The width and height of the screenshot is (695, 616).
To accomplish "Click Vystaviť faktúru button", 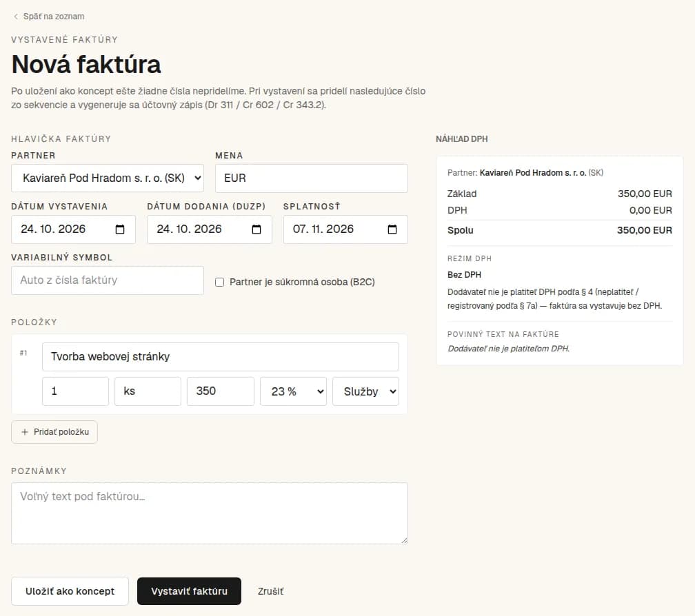I will pos(189,591).
